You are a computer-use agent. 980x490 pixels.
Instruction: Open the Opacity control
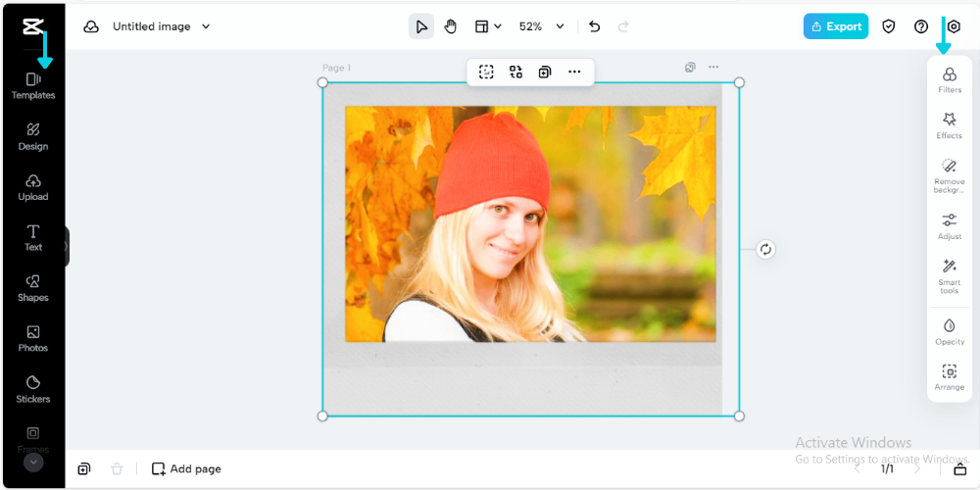949,330
